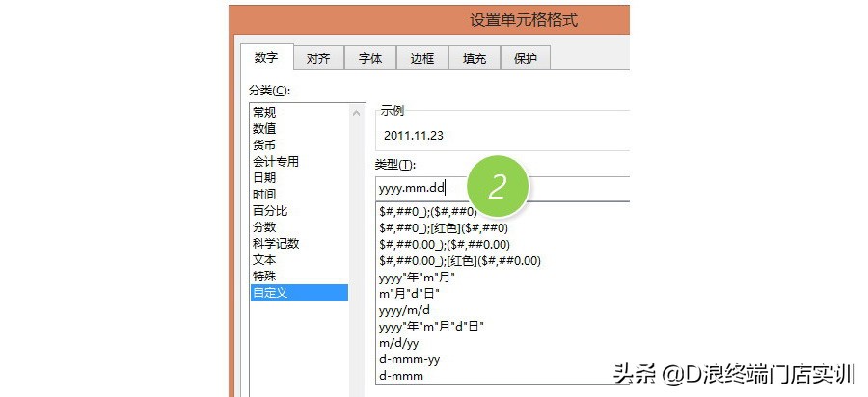Screen dimensions: 868x397
Task: Choose 会计专用 category
Action: tap(300, 162)
